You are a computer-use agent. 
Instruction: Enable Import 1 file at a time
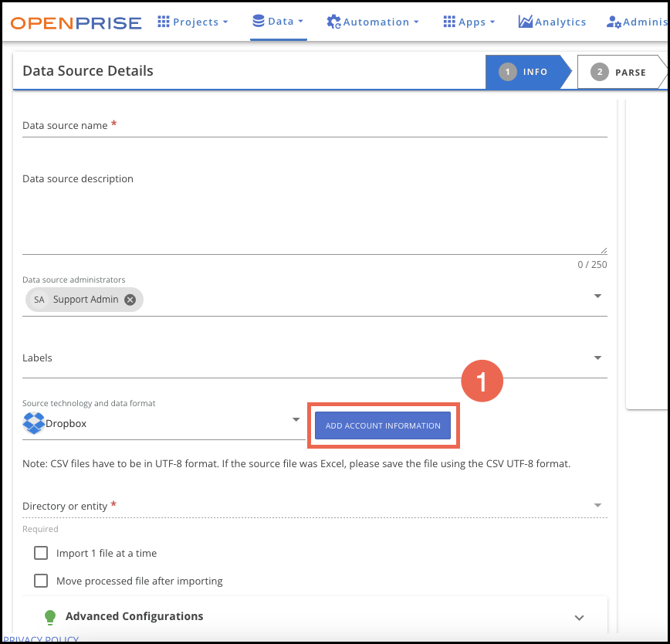40,553
